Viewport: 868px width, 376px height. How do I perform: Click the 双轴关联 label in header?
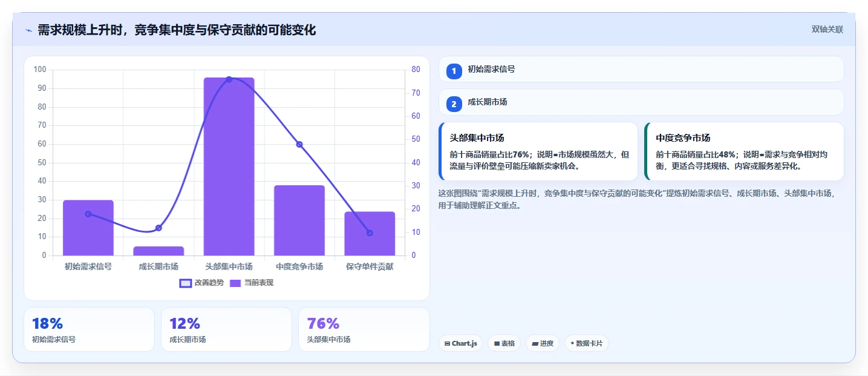827,30
